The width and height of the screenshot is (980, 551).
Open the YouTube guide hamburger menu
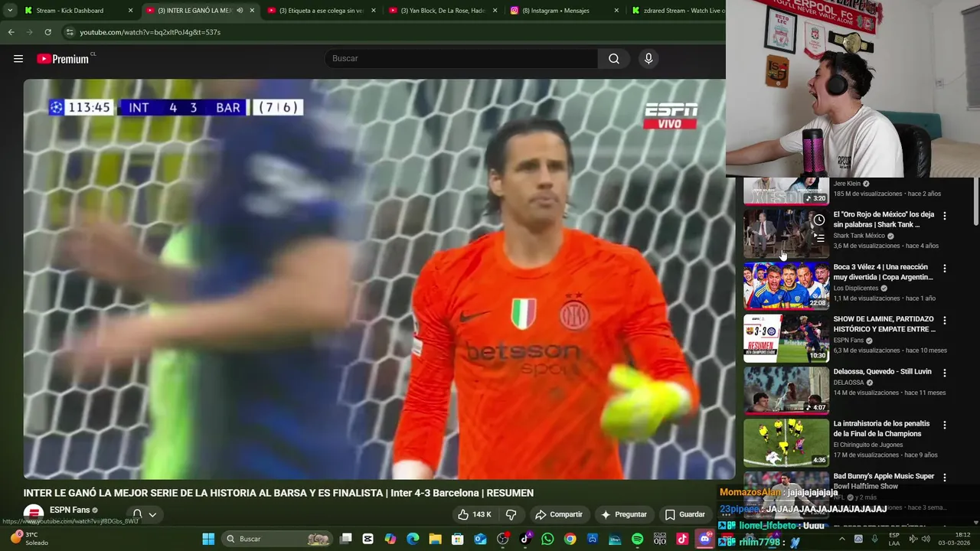pos(18,59)
